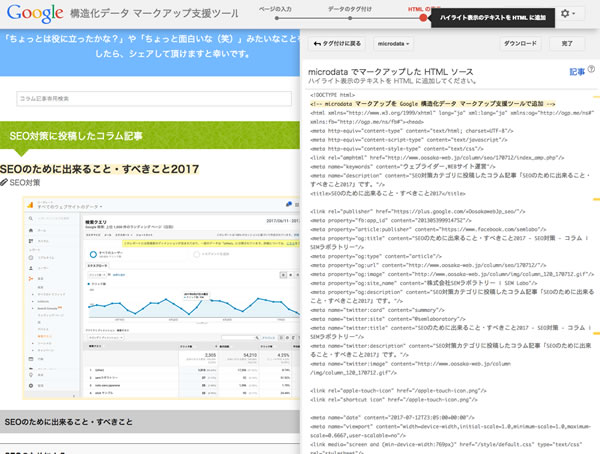Click the green SEO対策に投稿したコラム記事 banner
This screenshot has width=600, height=454.
150,136
